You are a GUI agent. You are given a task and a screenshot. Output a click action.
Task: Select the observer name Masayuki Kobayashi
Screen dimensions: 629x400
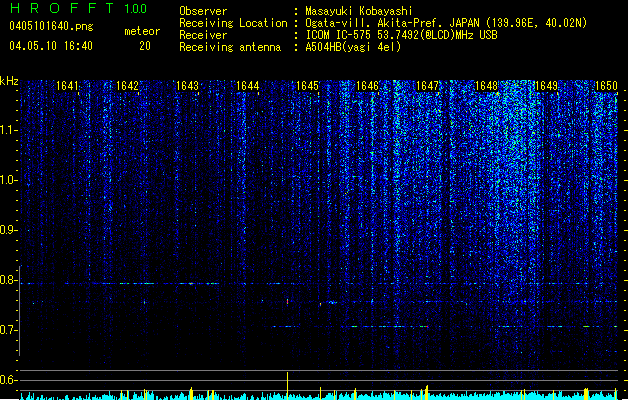coord(359,11)
